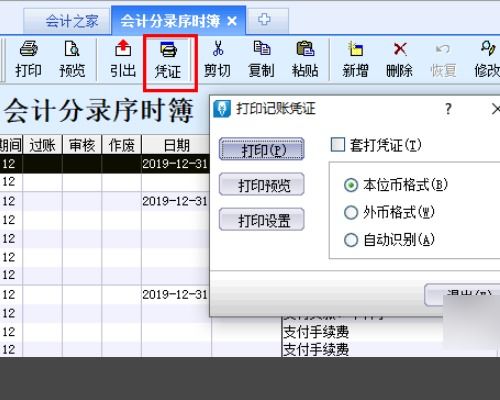Click the 审核 column header
Viewport: 500px width, 400px height.
[x=82, y=145]
